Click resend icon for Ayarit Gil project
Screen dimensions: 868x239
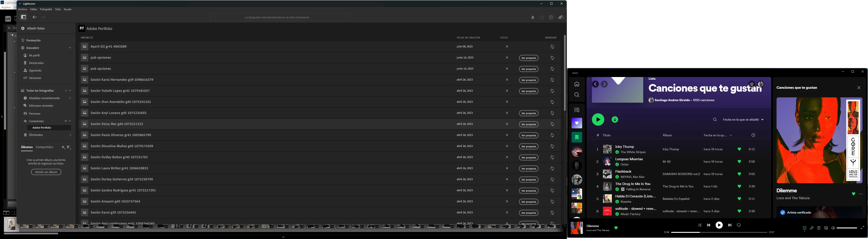(552, 47)
